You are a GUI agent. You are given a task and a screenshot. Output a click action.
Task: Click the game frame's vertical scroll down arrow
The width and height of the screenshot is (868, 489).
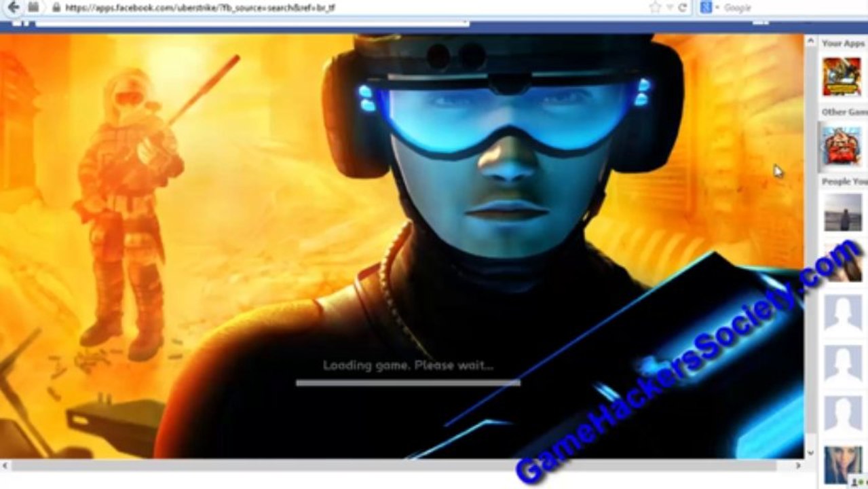810,452
